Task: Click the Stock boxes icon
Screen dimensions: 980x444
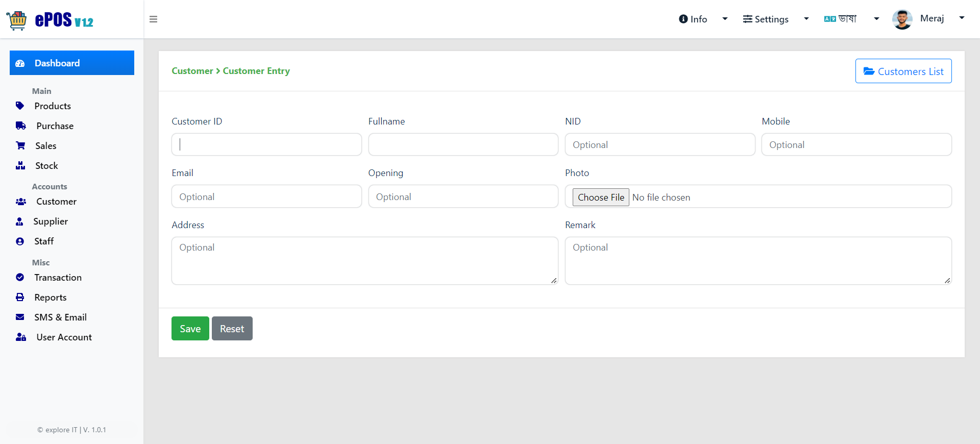Action: [x=20, y=165]
